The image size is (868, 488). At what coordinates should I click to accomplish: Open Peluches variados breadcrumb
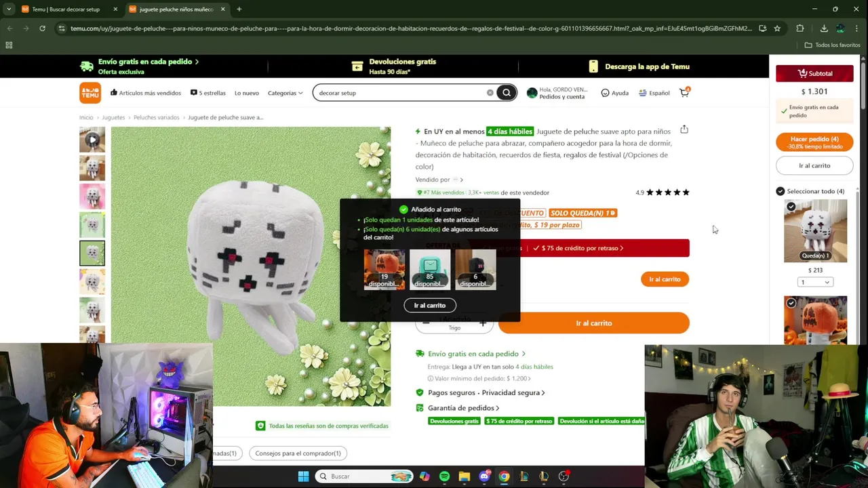(157, 117)
